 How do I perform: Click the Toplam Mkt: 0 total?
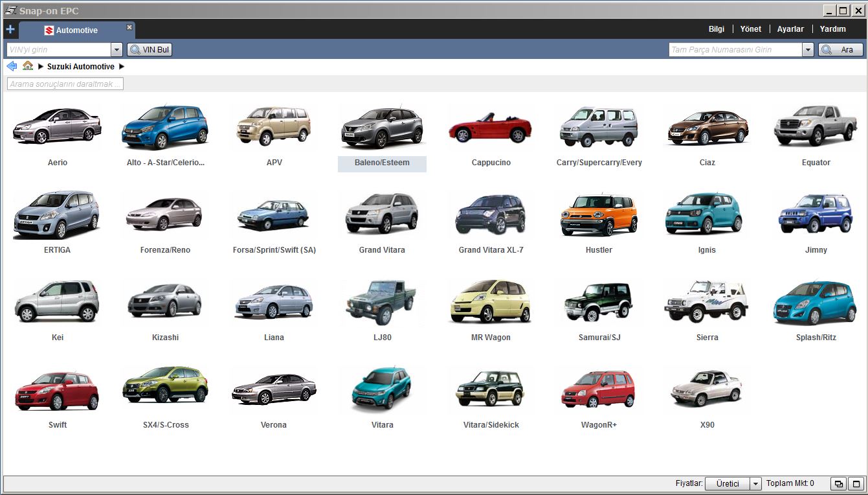[x=790, y=483]
